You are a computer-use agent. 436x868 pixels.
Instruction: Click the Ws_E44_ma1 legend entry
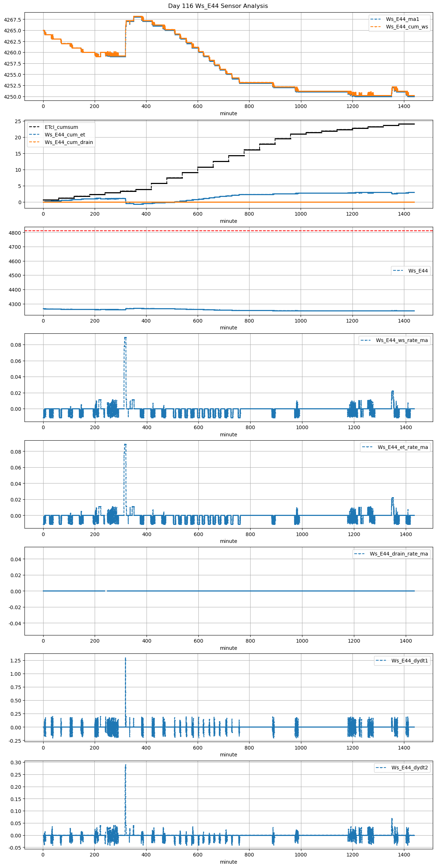[x=402, y=19]
